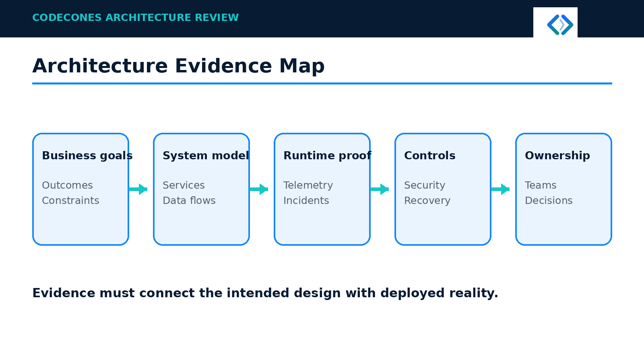Click the 'Security' text
Viewport: 644px width, 362px height.
[x=425, y=185]
